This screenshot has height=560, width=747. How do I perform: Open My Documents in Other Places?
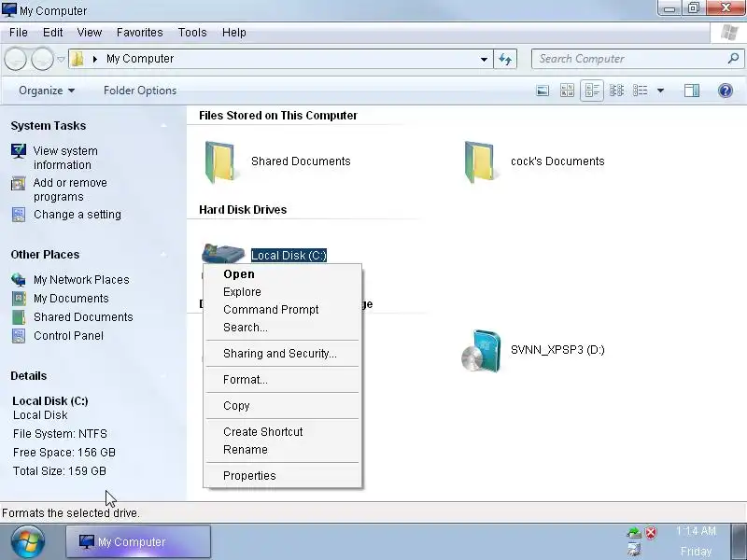[71, 299]
